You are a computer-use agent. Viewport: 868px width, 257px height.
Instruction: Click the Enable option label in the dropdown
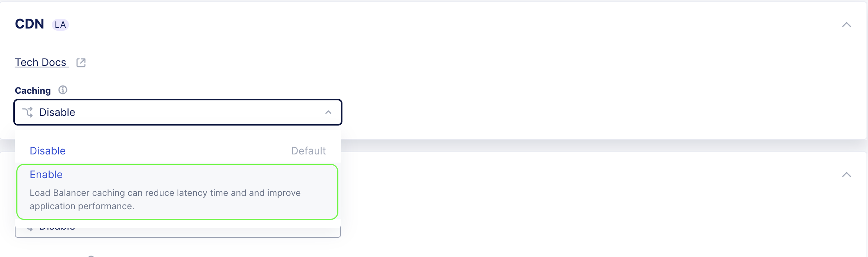pyautogui.click(x=46, y=174)
